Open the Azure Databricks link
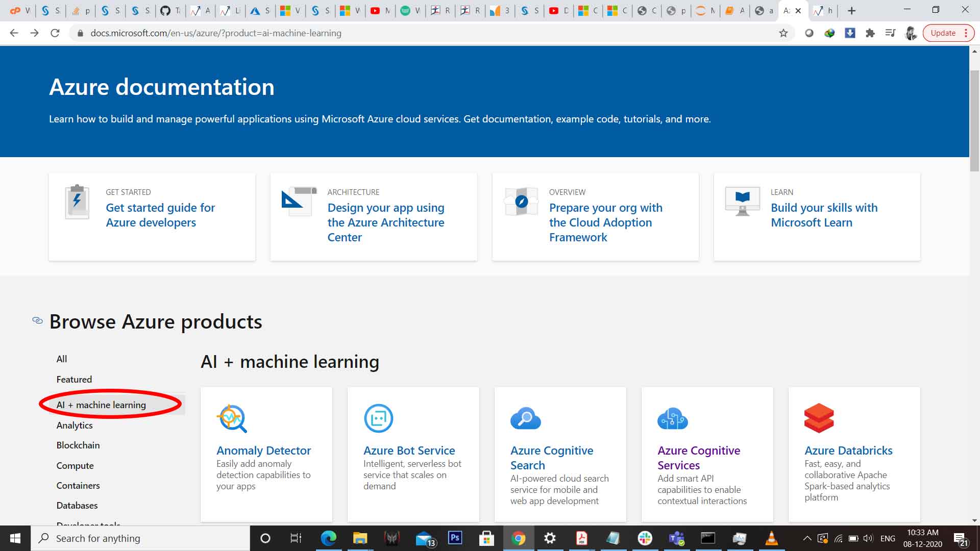 pos(848,450)
